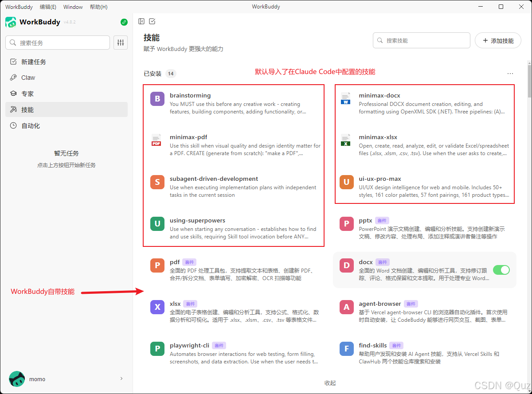Click the 添加技能 button
Screen dimensions: 532x394
pos(498,40)
